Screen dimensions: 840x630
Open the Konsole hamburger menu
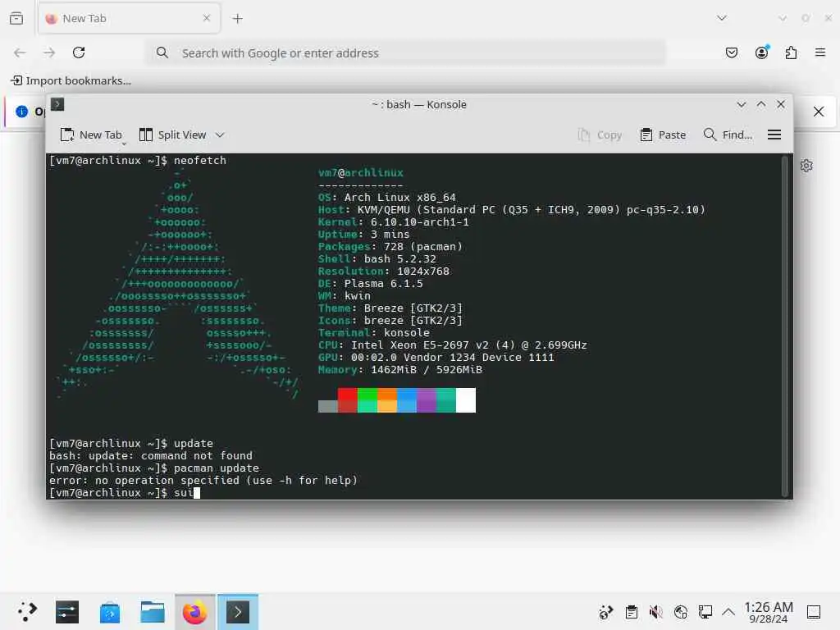[774, 135]
